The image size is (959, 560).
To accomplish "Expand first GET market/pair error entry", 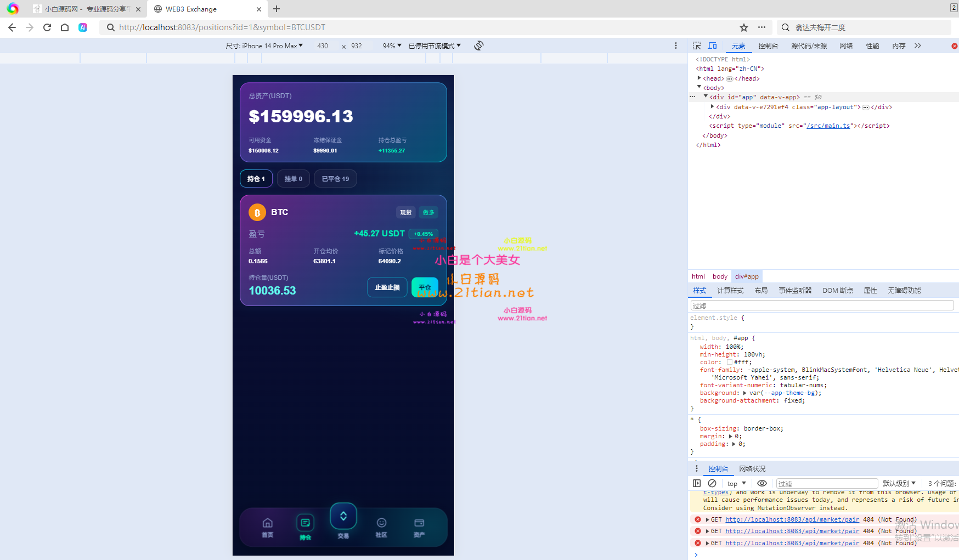I will click(707, 519).
